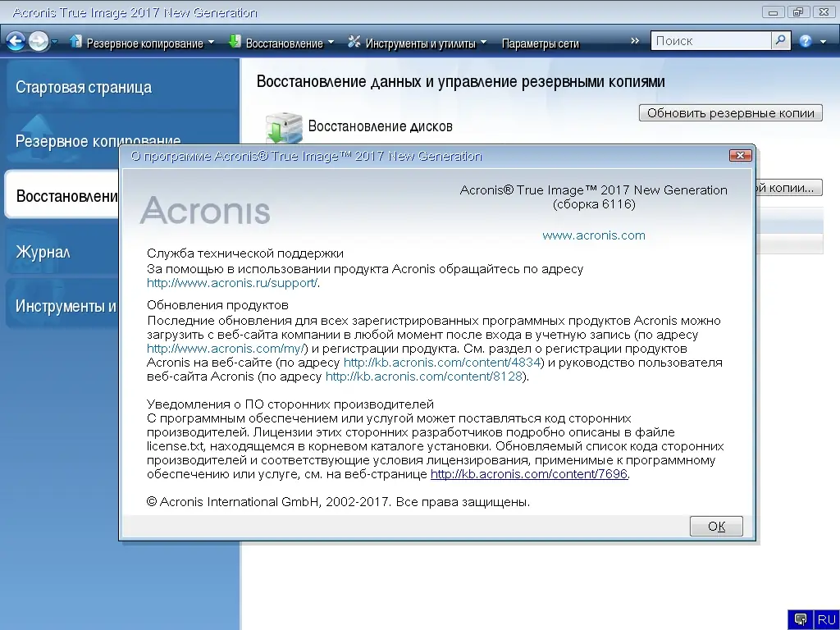The image size is (840, 630).
Task: Show more toolbar items chevron
Action: coord(635,40)
